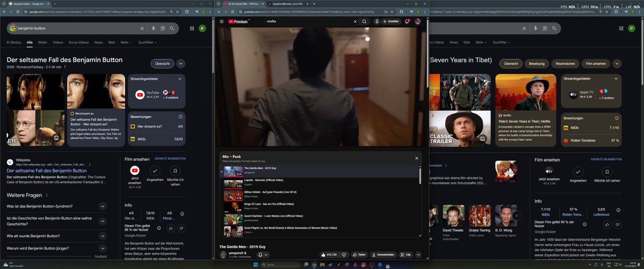Toggle 'Möchte ich sehen' for Seven Years in Tibet

(606, 174)
